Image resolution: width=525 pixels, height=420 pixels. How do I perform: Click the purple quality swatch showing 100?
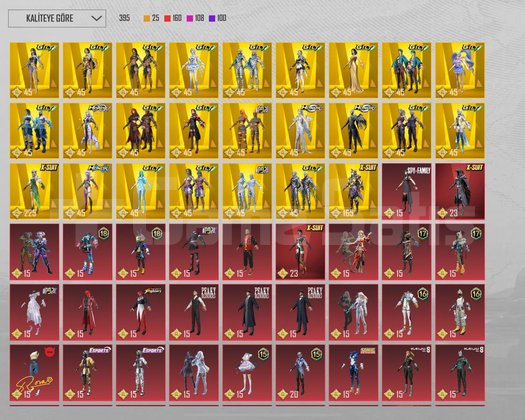pyautogui.click(x=212, y=18)
